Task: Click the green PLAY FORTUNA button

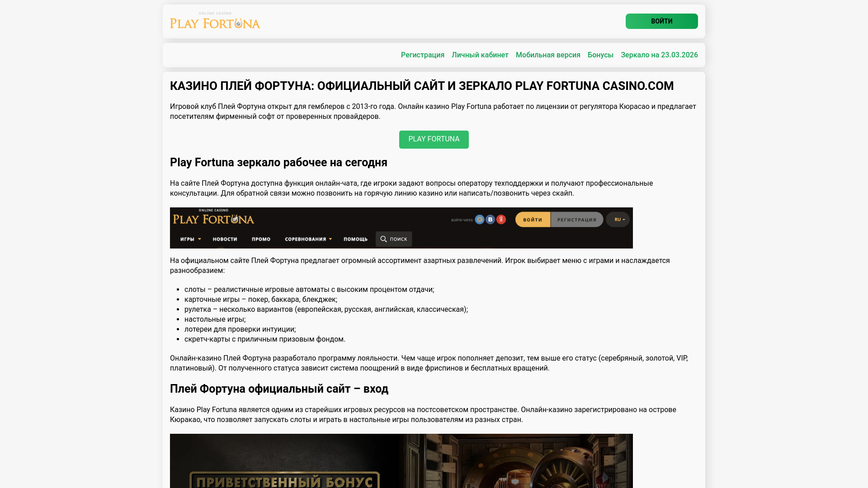Action: [434, 139]
